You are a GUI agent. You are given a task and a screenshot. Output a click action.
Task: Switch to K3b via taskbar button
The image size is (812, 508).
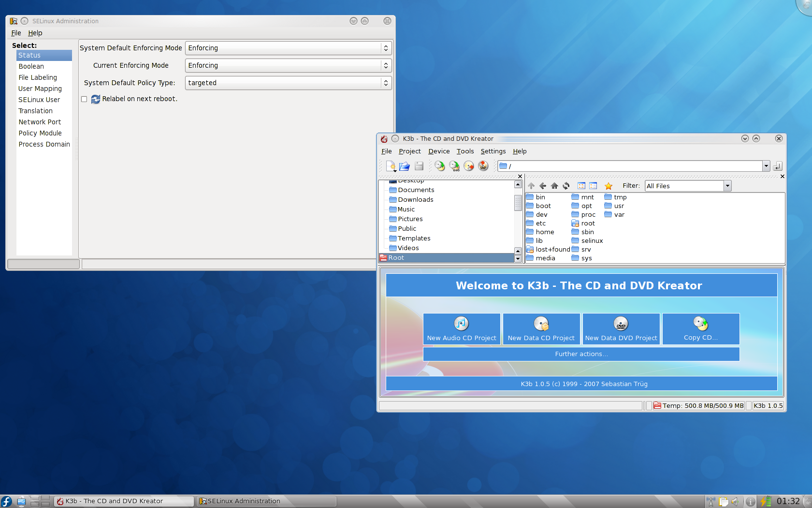pyautogui.click(x=124, y=501)
